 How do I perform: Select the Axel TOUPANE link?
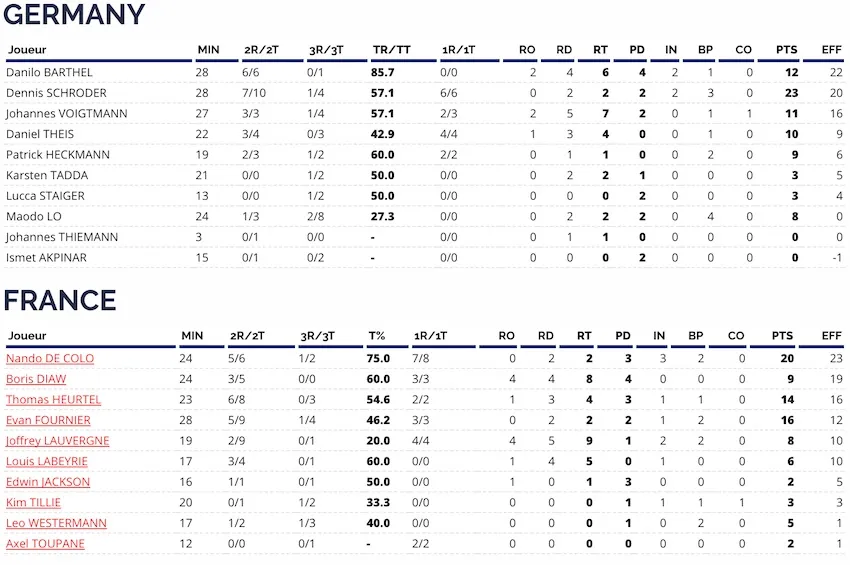coord(45,544)
